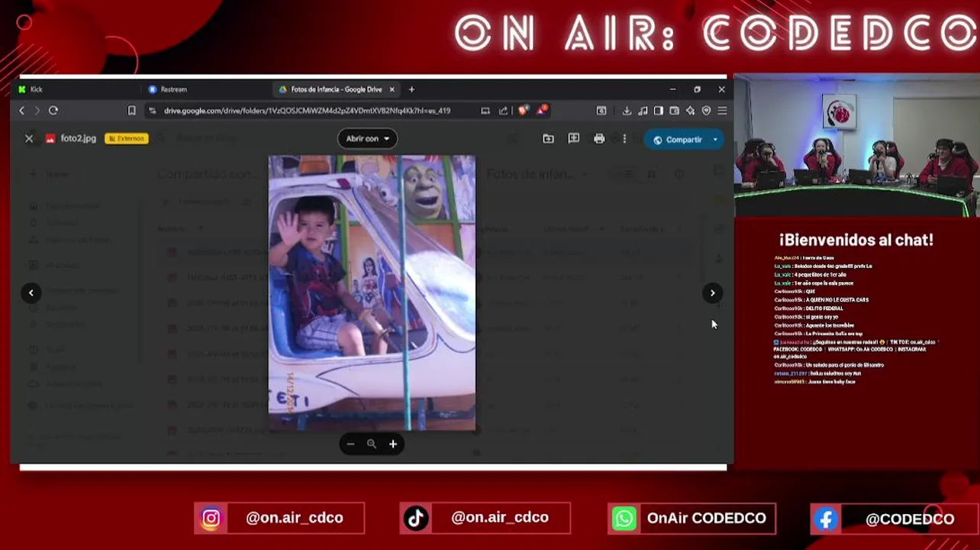
Task: Go to the previous photo arrow
Action: (31, 293)
